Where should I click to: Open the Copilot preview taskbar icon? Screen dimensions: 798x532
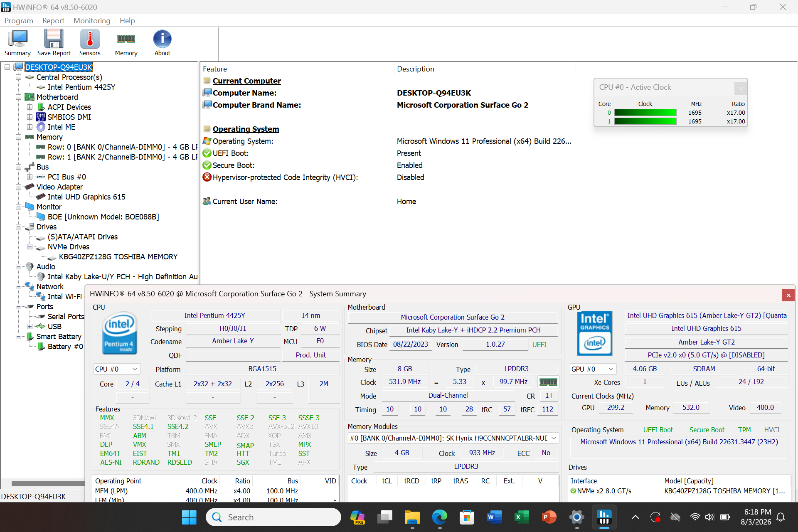357,517
